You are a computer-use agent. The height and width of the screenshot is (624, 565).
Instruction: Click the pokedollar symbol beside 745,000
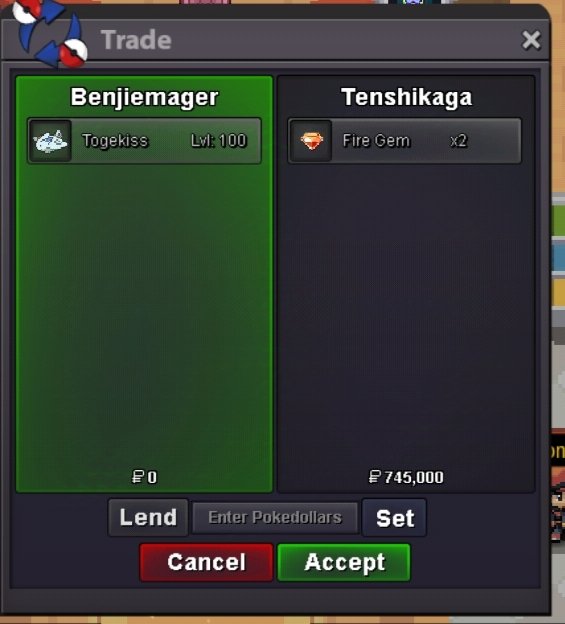375,477
